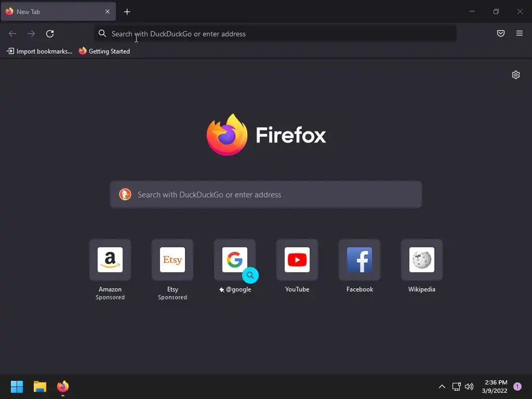The height and width of the screenshot is (399, 532).
Task: Open the Windows Start menu
Action: click(17, 387)
